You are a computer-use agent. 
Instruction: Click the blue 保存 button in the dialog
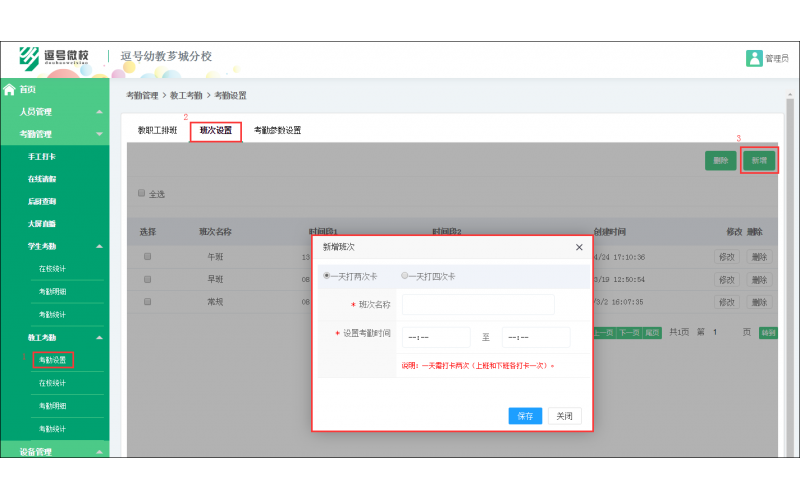525,416
